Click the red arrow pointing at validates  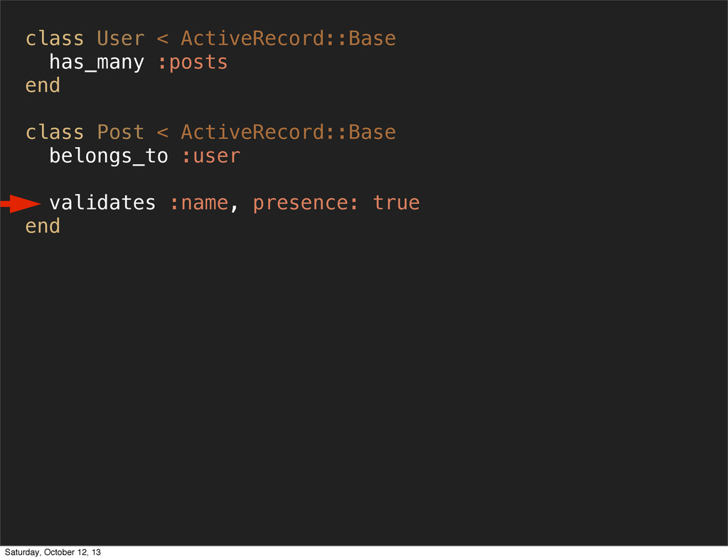[21, 204]
